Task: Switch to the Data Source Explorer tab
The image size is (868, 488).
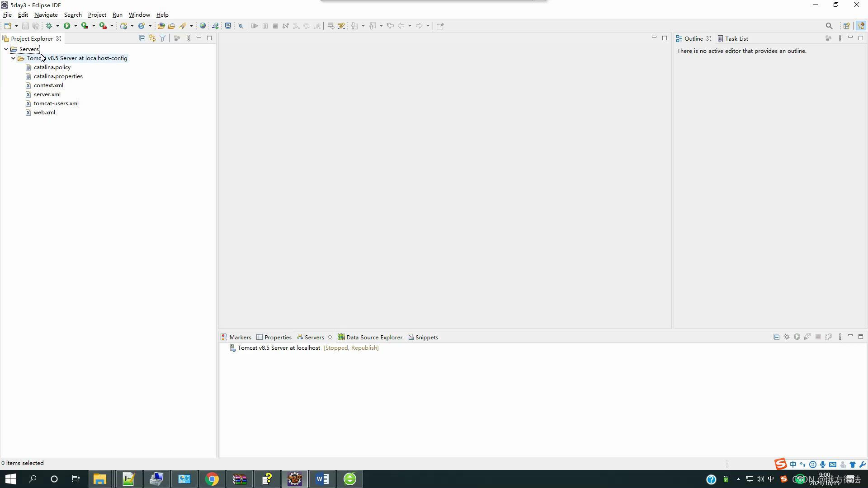Action: point(370,337)
